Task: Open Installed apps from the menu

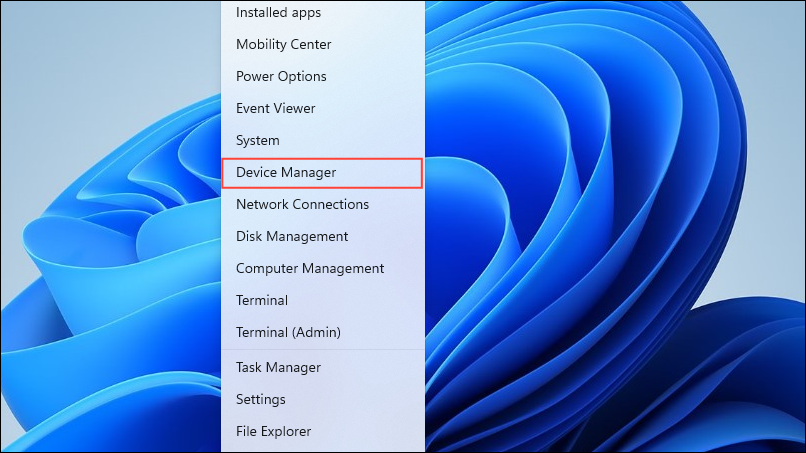Action: (323, 12)
